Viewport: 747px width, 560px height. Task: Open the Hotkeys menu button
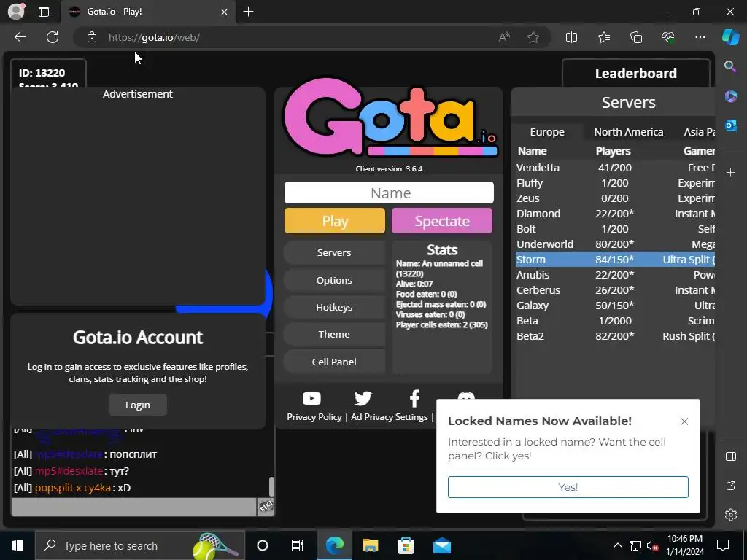334,307
